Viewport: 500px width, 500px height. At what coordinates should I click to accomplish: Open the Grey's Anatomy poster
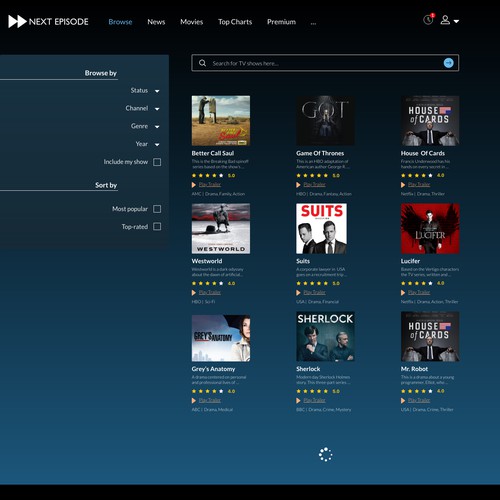(221, 338)
